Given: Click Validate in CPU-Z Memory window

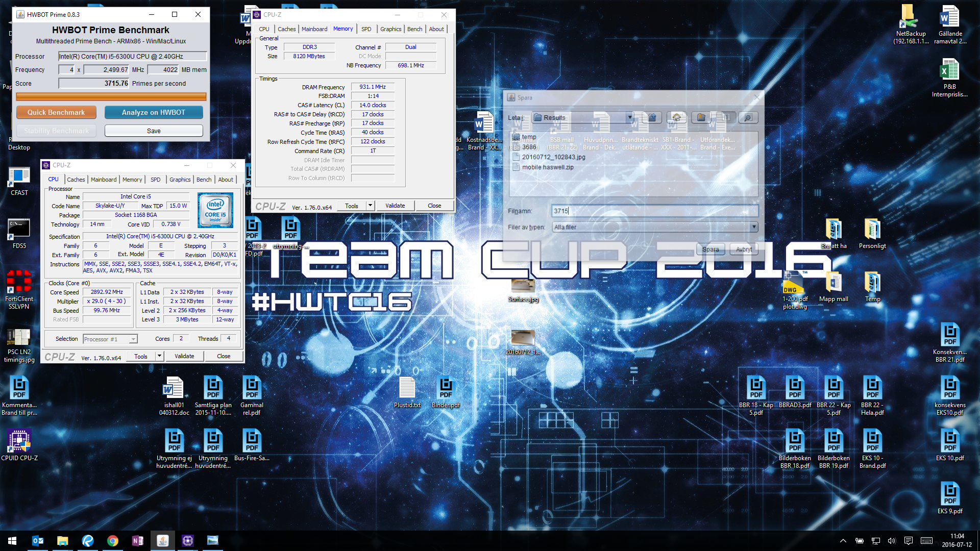Looking at the screenshot, I should [x=395, y=206].
